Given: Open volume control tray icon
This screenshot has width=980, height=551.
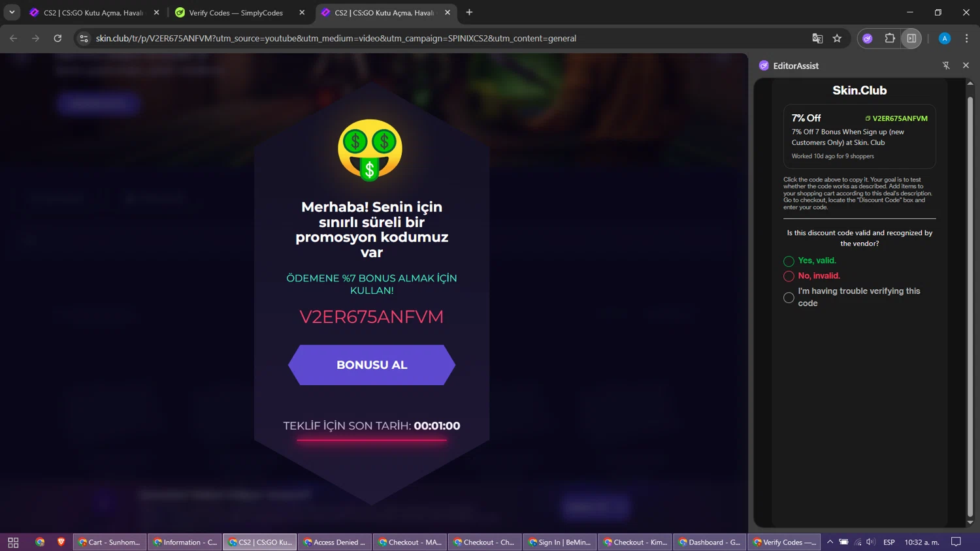Looking at the screenshot, I should [x=870, y=542].
